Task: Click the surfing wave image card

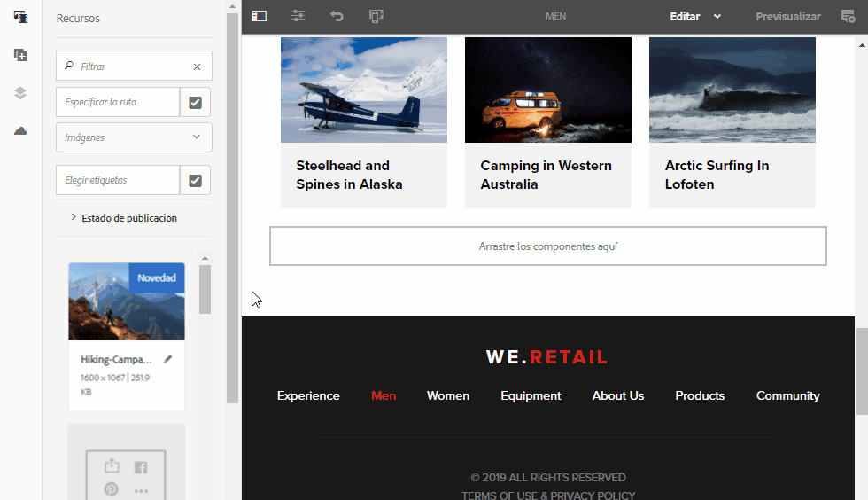Action: pos(732,90)
